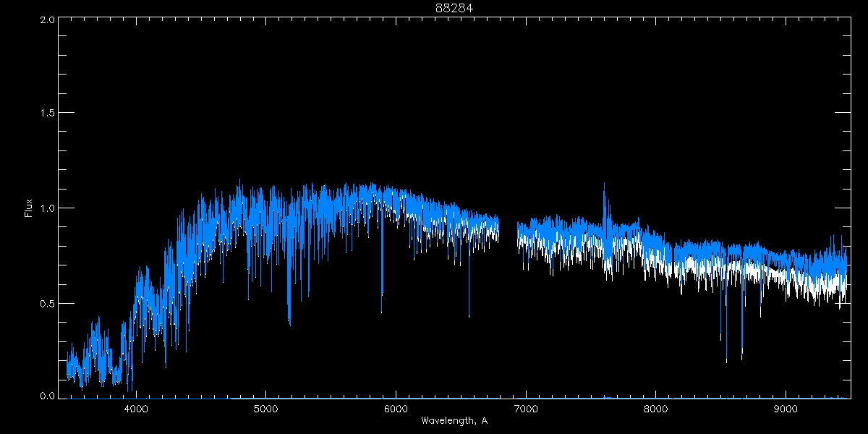The image size is (868, 434).
Task: Click the 0.0 y-axis tick label
Action: (47, 396)
